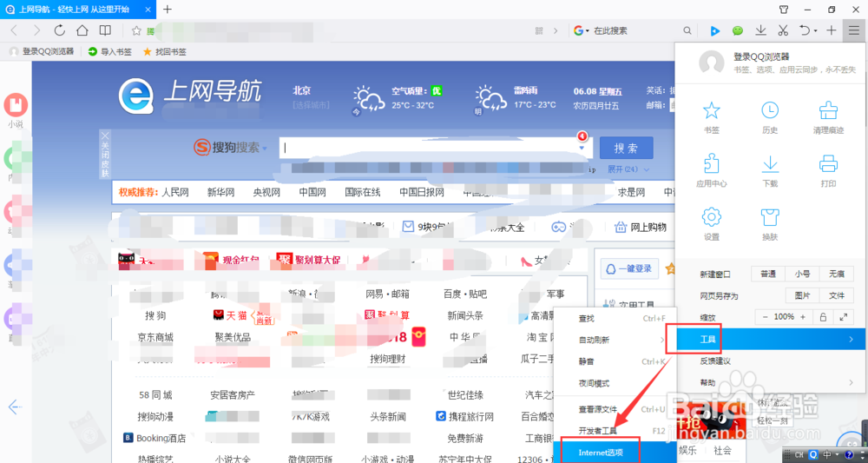Click the blue video play toolbar icon

[714, 31]
